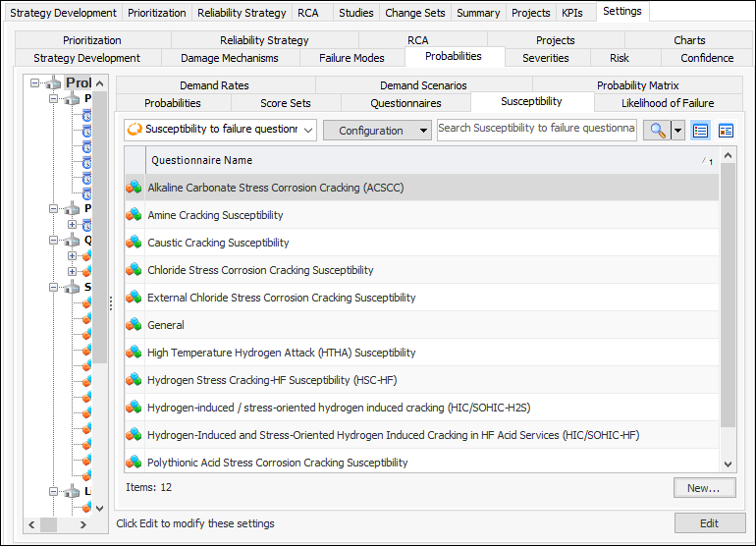Click the questionnaire search input field
The image size is (756, 546).
tap(536, 129)
